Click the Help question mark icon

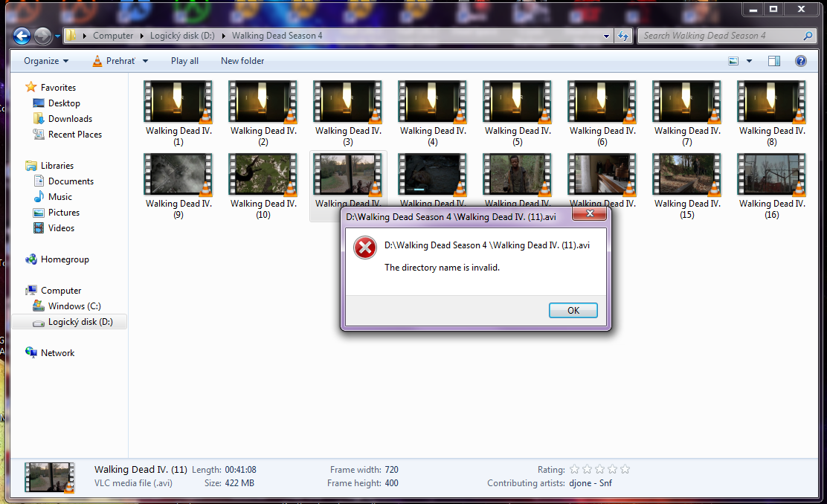point(801,61)
